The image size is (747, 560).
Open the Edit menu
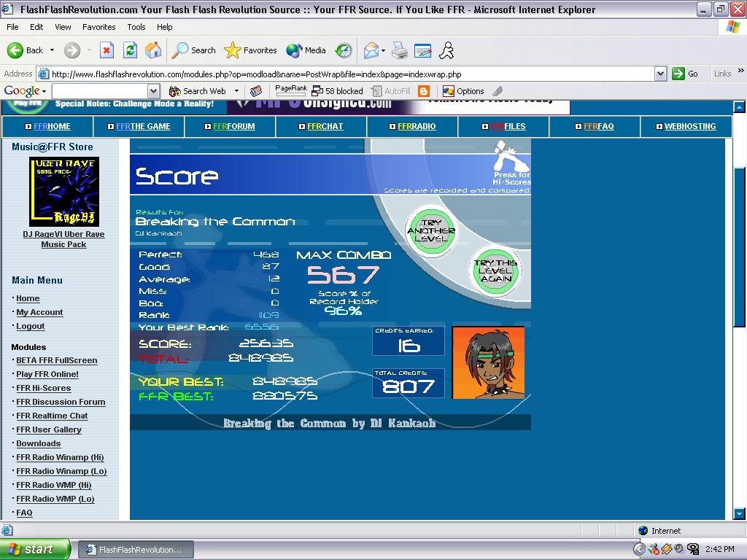pyautogui.click(x=36, y=27)
